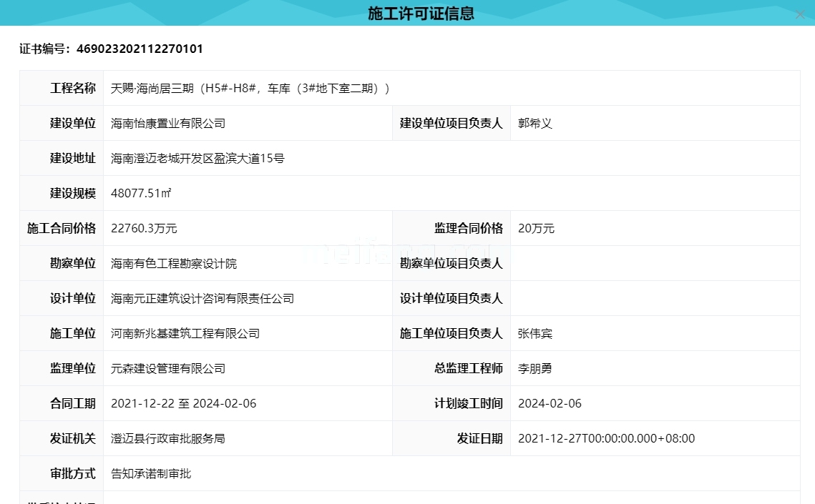Click the 监理合同价格 label
Viewport: 815px width, 504px height.
pos(468,228)
